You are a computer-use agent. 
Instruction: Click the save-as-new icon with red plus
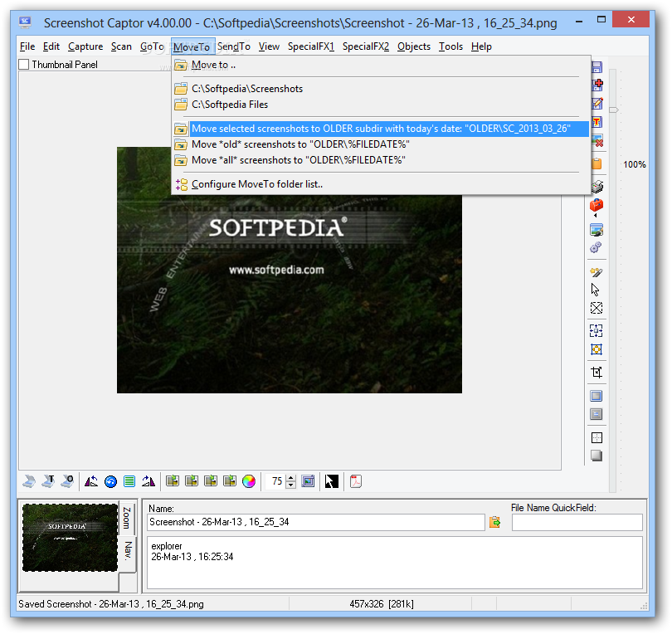pos(597,85)
